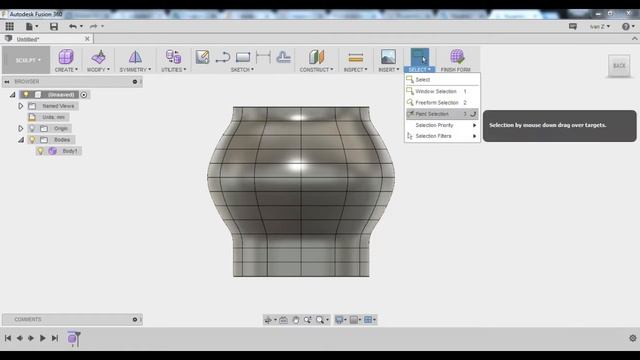Click the Inspect measure icon
Viewport: 640px width, 360px height.
pos(356,58)
